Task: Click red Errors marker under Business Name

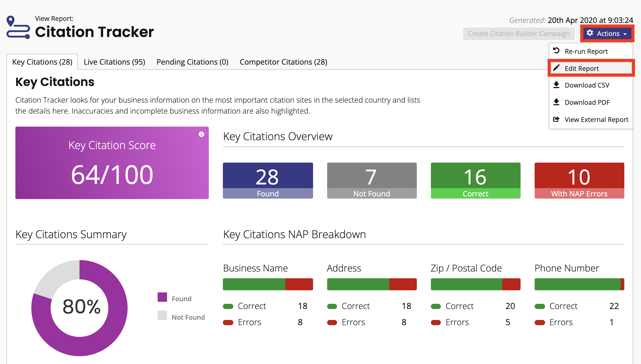Action: point(228,323)
